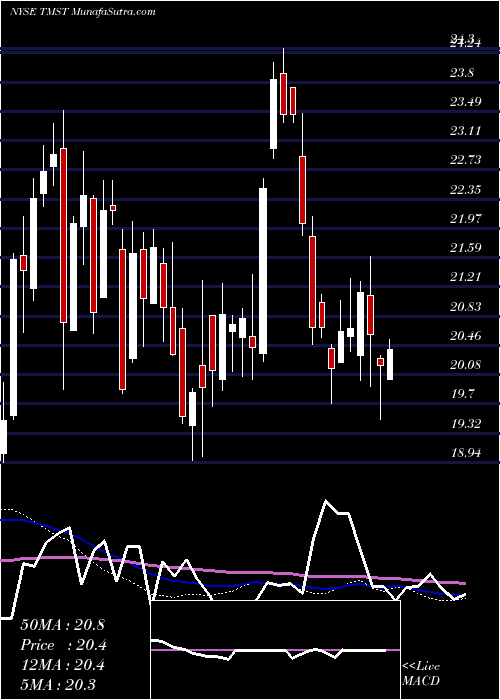Click the 19.7 price axis label

(x=462, y=394)
